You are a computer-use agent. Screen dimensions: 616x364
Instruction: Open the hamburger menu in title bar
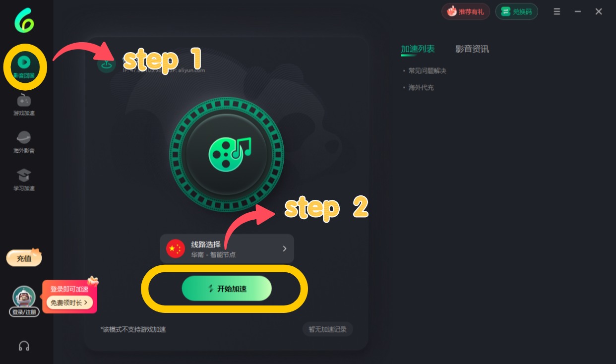point(557,11)
